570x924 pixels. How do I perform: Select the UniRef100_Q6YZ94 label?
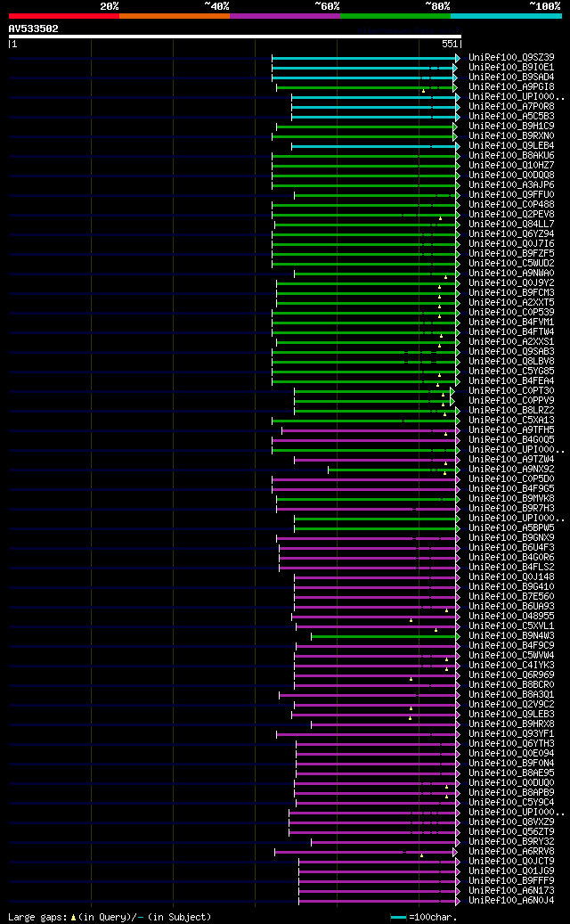(511, 234)
